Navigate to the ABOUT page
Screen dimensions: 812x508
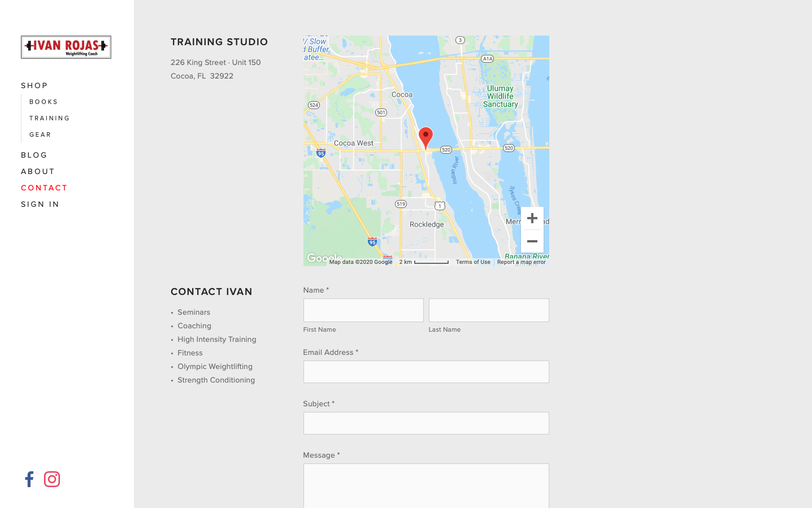tap(37, 171)
